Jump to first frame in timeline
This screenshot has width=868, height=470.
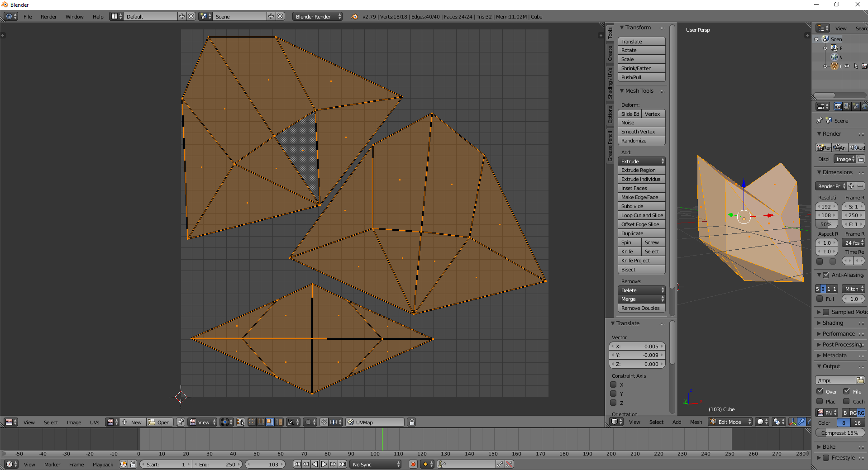point(297,464)
